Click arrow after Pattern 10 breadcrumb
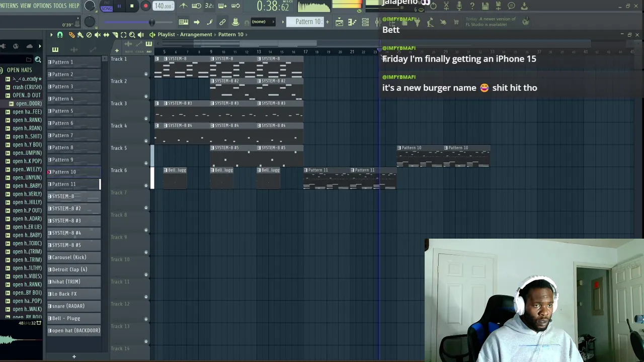Image resolution: width=644 pixels, height=362 pixels. (x=246, y=35)
